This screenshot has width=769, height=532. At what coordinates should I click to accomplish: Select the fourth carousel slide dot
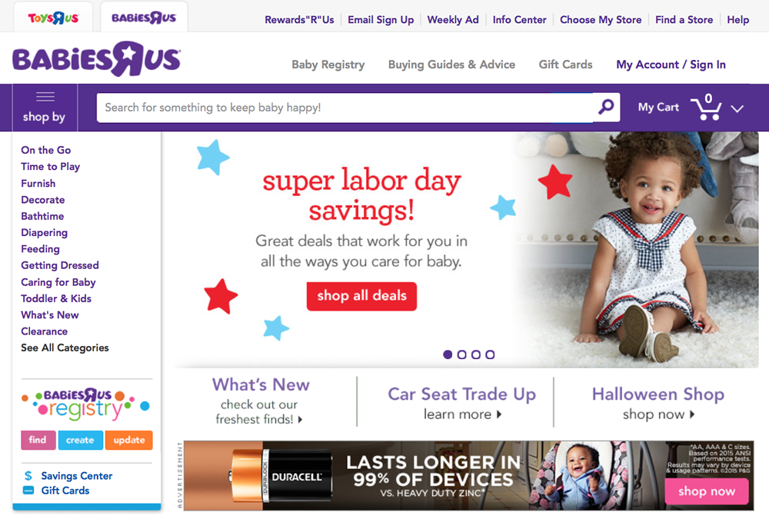[x=490, y=354]
